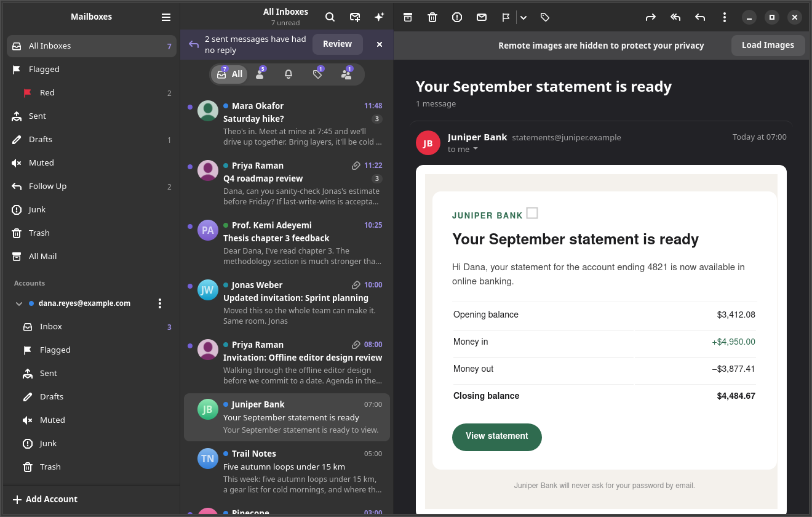Reply to the sender
Image resolution: width=812 pixels, height=517 pixels.
click(x=700, y=17)
